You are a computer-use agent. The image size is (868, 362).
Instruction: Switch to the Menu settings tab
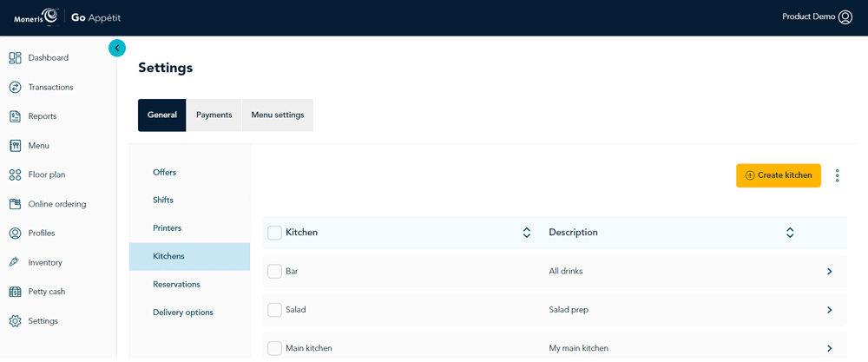pos(278,115)
